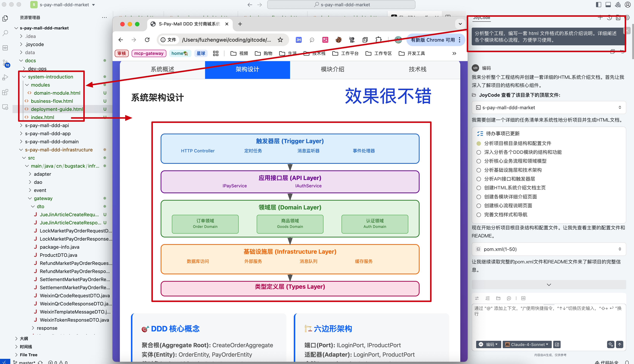Open the Extensions view icon
The image size is (634, 364).
click(x=5, y=92)
